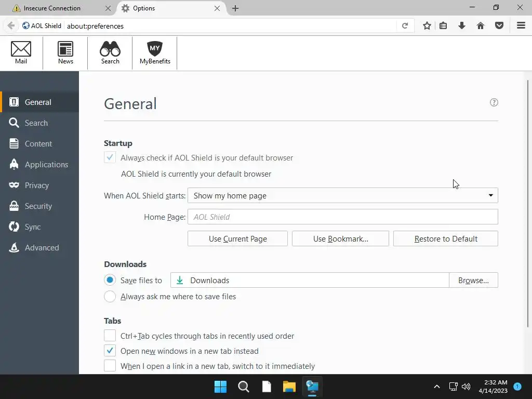Open the Mail icon in AOL toolbar

(21, 52)
